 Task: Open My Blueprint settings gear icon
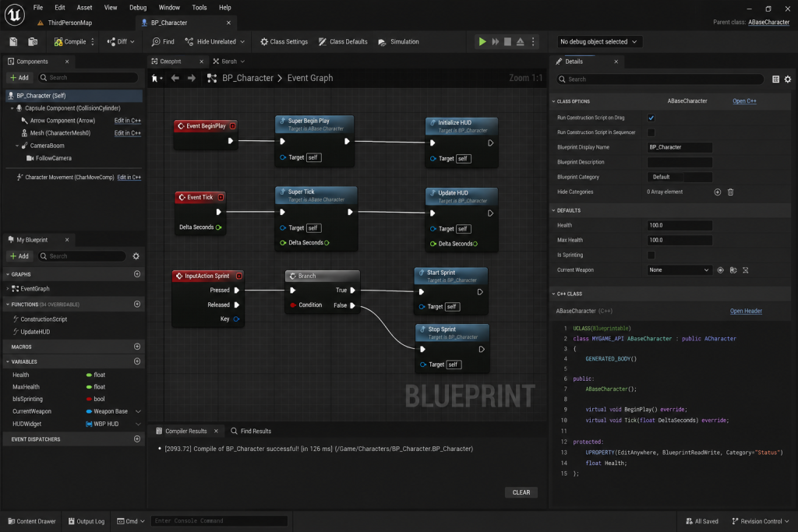pos(136,256)
